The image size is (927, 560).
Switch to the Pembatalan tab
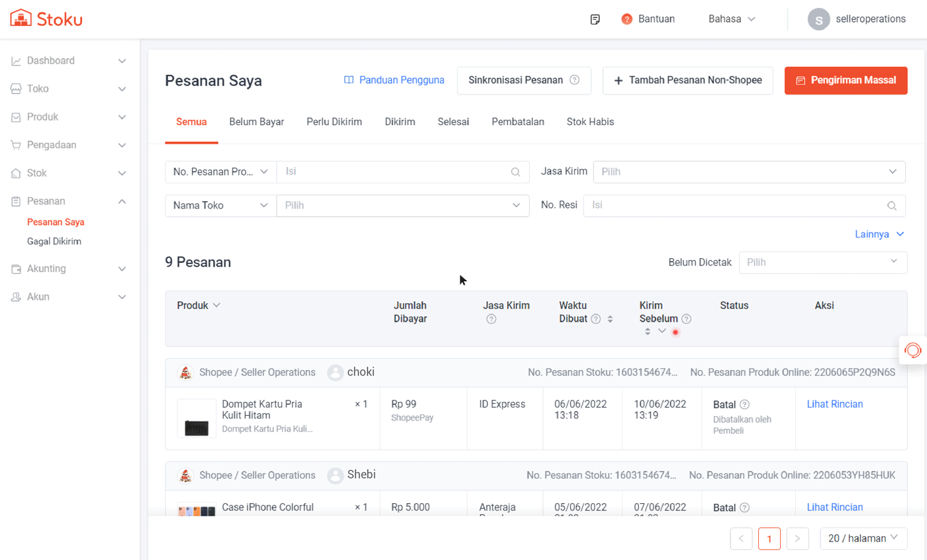(x=518, y=122)
